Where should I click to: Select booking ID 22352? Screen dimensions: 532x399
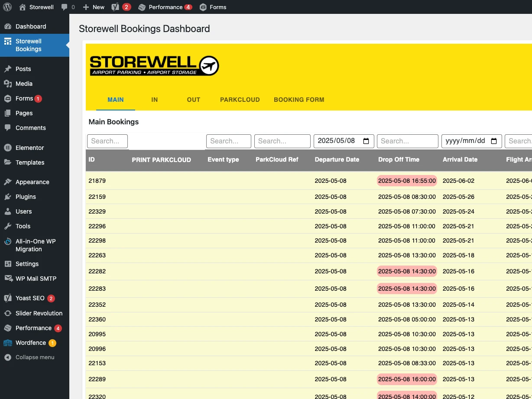click(97, 305)
